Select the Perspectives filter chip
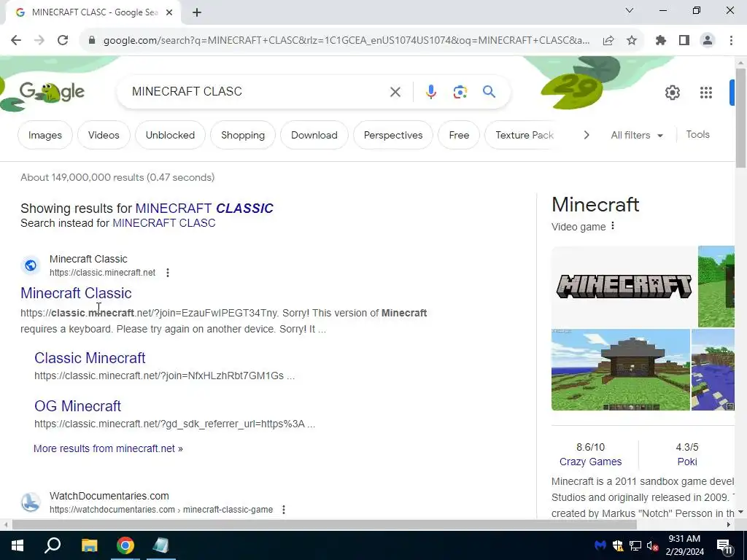The width and height of the screenshot is (747, 560). 393,135
